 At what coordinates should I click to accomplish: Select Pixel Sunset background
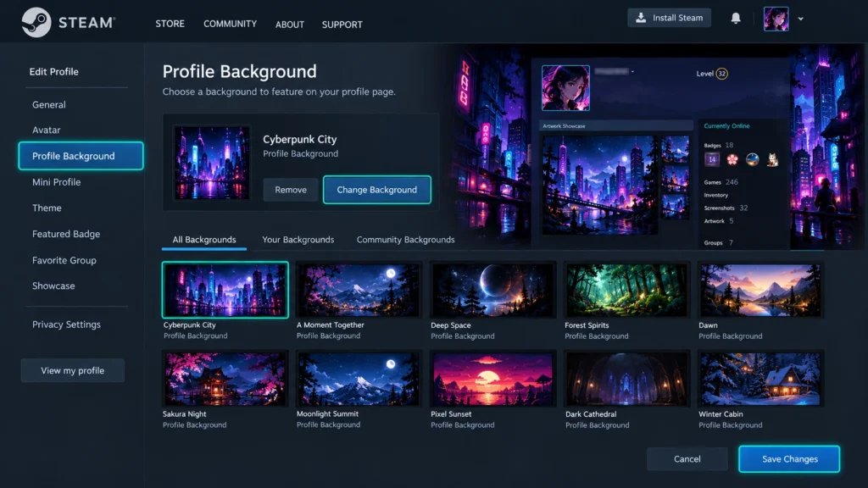click(492, 379)
